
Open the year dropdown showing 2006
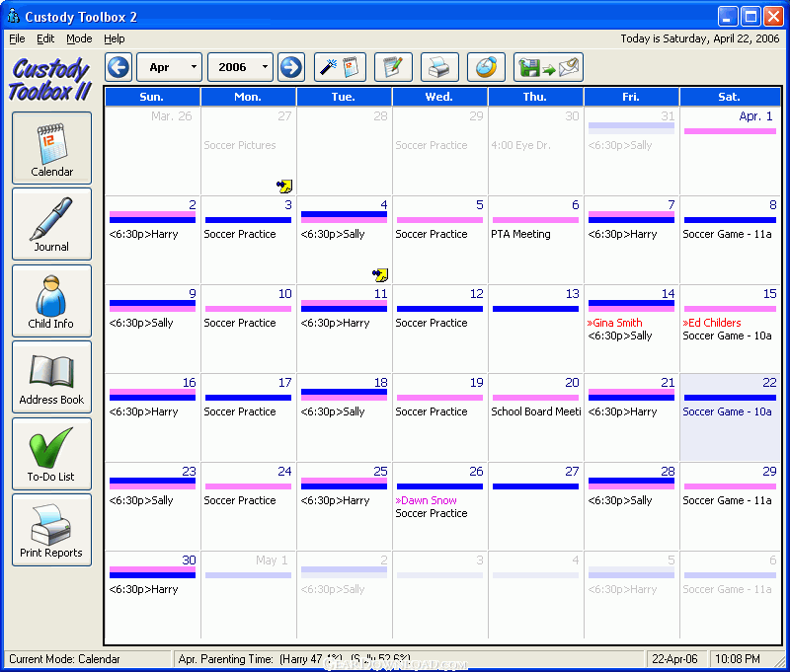point(240,67)
